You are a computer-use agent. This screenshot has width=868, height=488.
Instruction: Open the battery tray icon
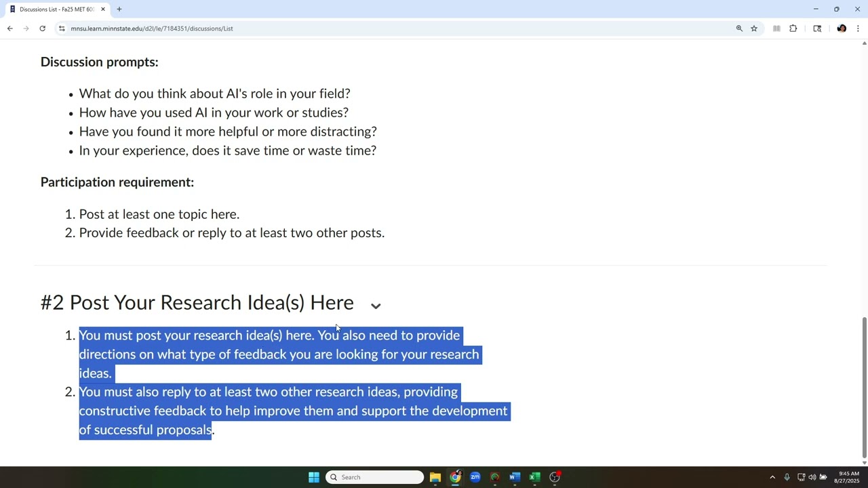coord(823,477)
